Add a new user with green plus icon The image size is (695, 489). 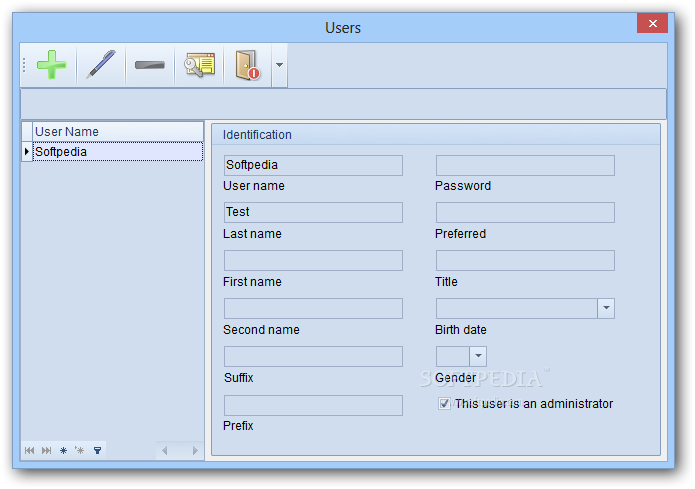point(52,65)
